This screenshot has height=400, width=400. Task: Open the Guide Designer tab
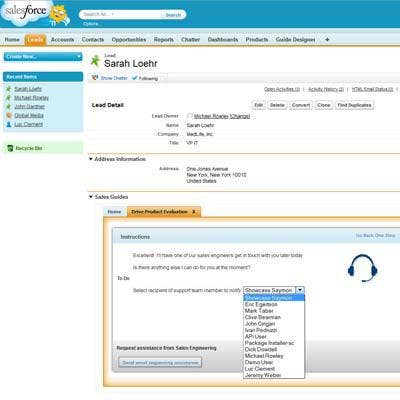tap(295, 39)
